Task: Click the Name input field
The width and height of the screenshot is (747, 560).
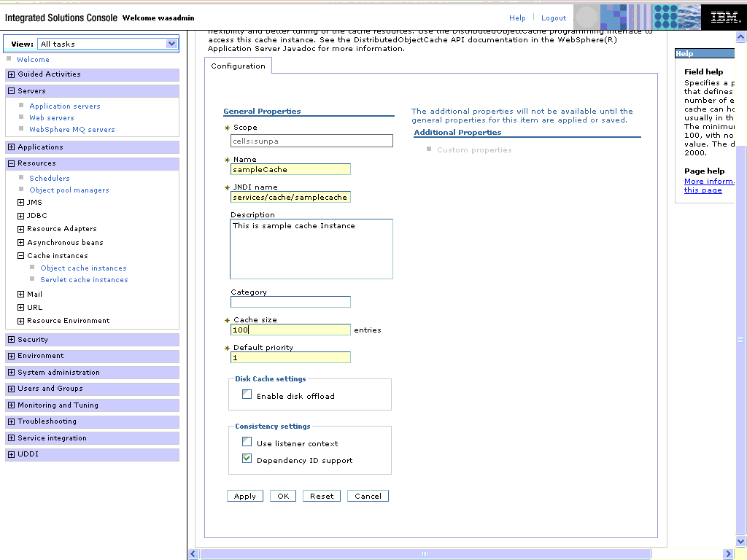Action: pyautogui.click(x=290, y=169)
